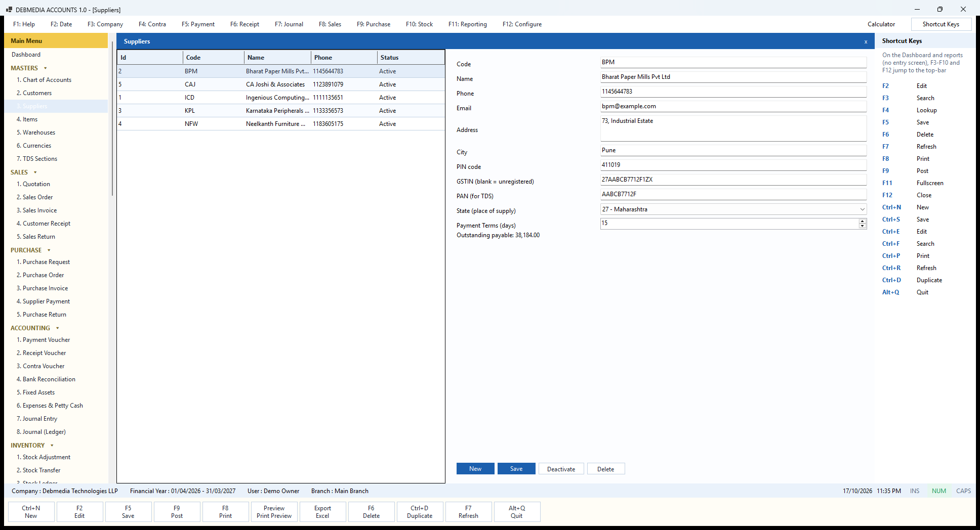Open F12: Configure in the top bar
Screen dimensions: 980x530
(522, 24)
